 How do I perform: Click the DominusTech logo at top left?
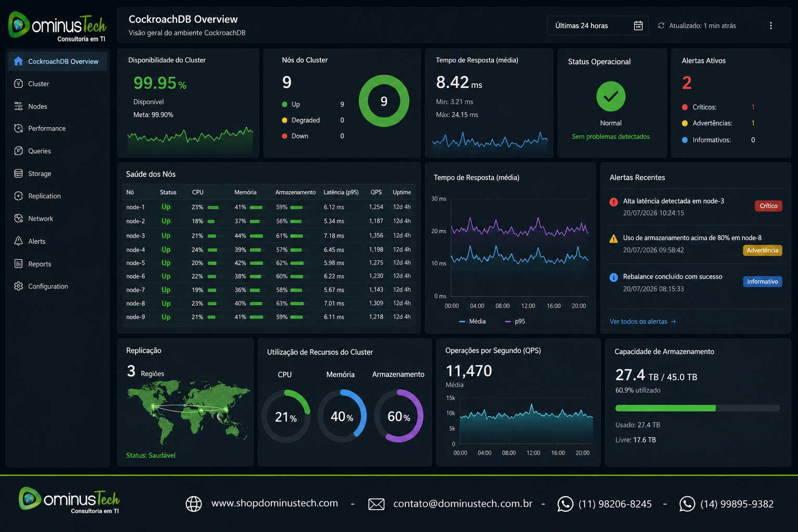pyautogui.click(x=57, y=26)
